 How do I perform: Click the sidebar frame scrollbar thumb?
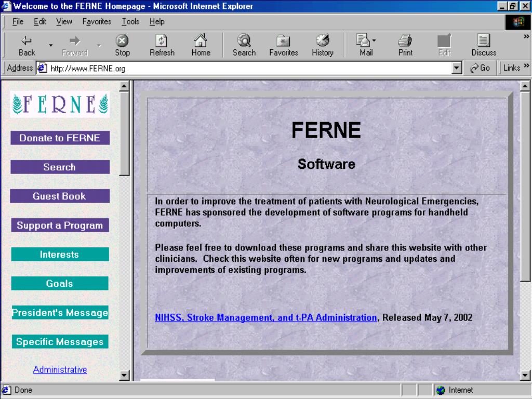(124, 134)
